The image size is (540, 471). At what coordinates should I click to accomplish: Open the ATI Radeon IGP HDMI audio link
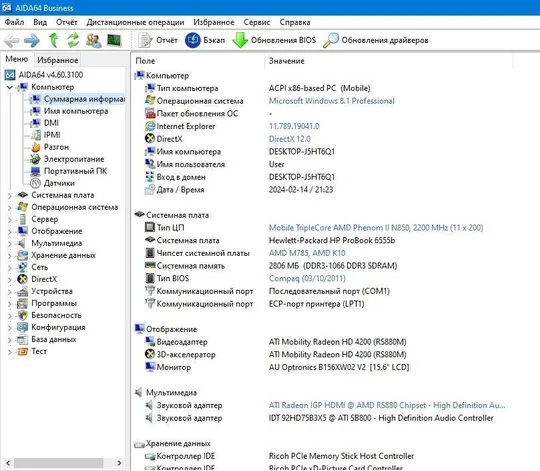[387, 406]
